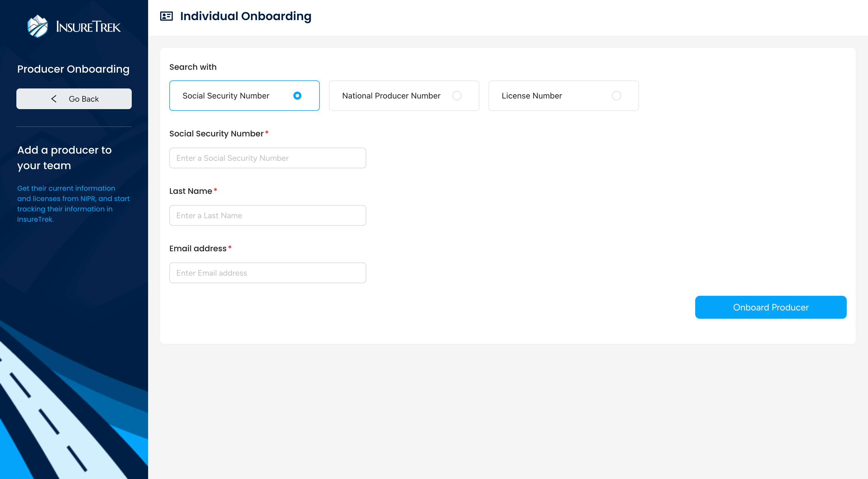Click into the Last Name input field
Image resolution: width=868 pixels, height=479 pixels.
point(268,215)
